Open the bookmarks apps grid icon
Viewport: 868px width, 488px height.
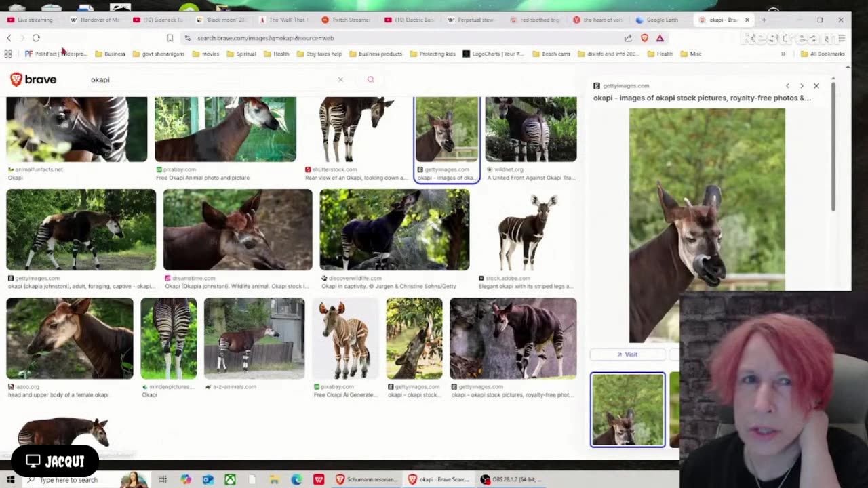[8, 54]
